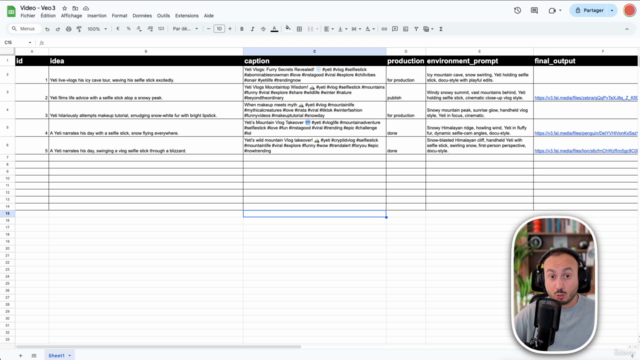Click the print icon
The width and height of the screenshot is (640, 360).
(69, 29)
